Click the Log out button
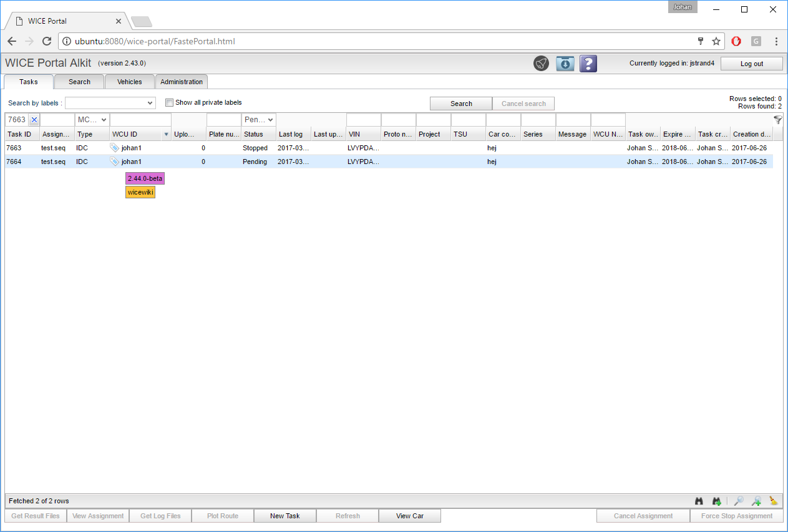The height and width of the screenshot is (532, 788). click(x=751, y=64)
